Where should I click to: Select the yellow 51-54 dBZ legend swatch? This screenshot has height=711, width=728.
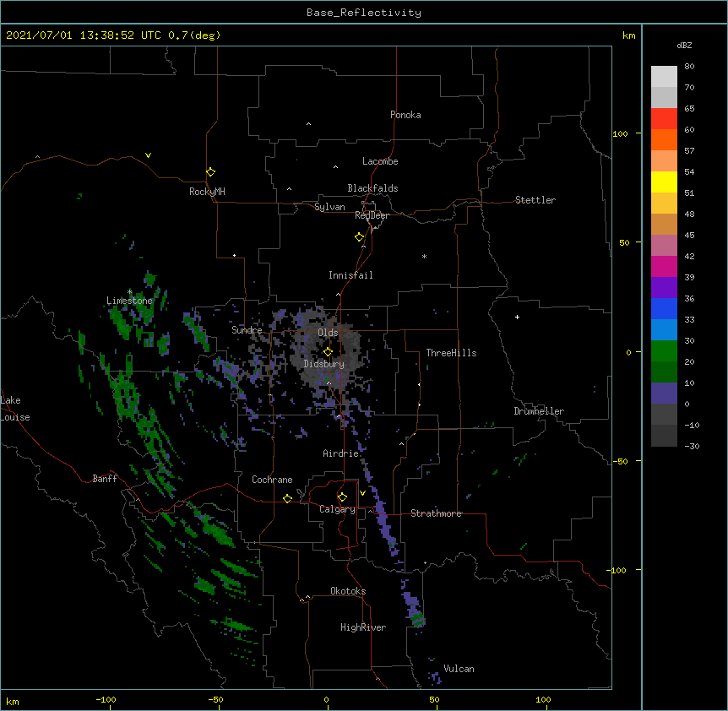click(664, 182)
